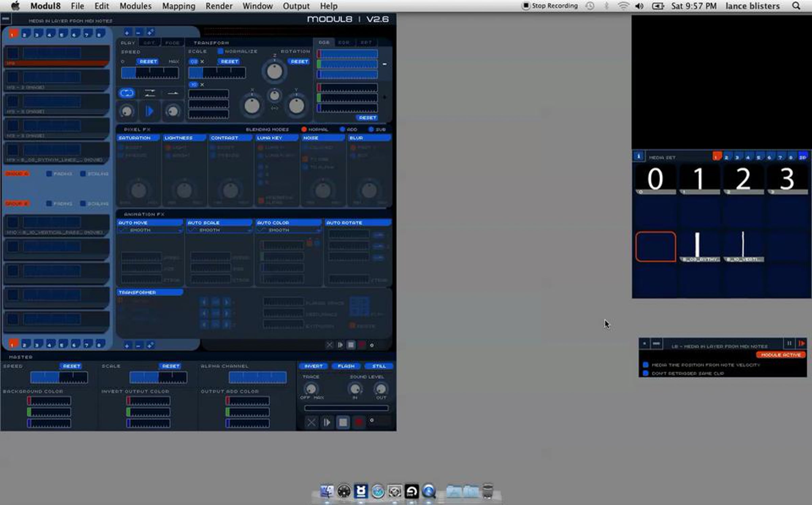Viewport: 812px width, 505px height.
Task: Toggle Don't Retrigger Same Clip checkbox
Action: [646, 373]
